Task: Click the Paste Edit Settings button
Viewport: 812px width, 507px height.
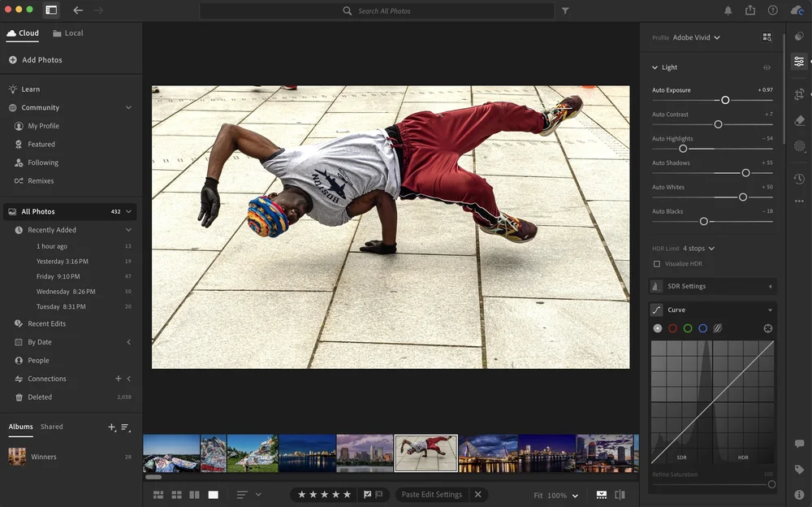Action: coord(431,495)
